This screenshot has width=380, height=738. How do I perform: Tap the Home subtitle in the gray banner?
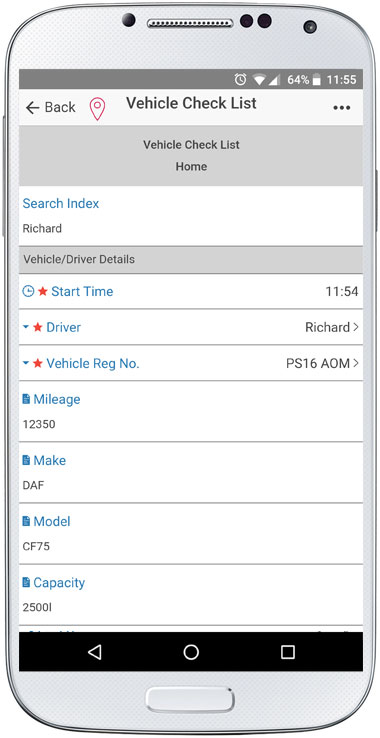click(191, 167)
